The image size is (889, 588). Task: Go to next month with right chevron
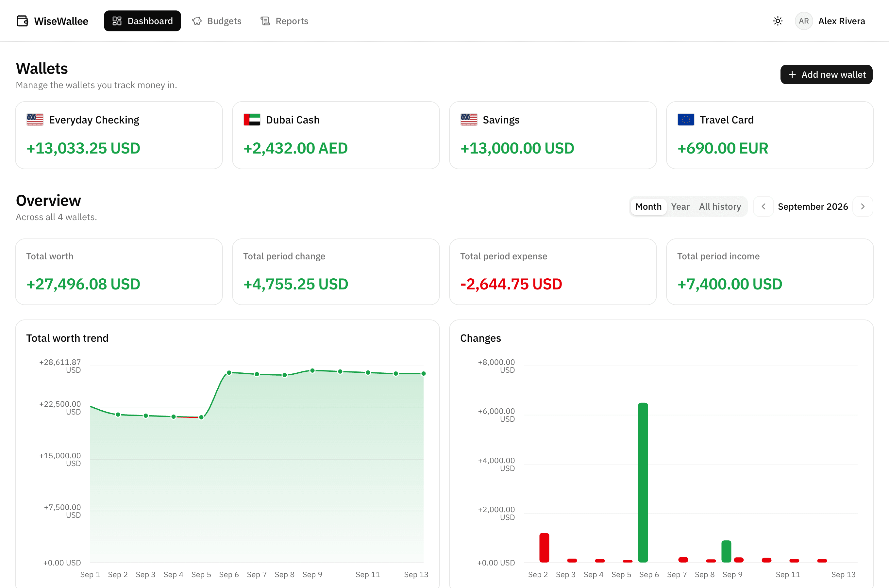[x=863, y=207]
